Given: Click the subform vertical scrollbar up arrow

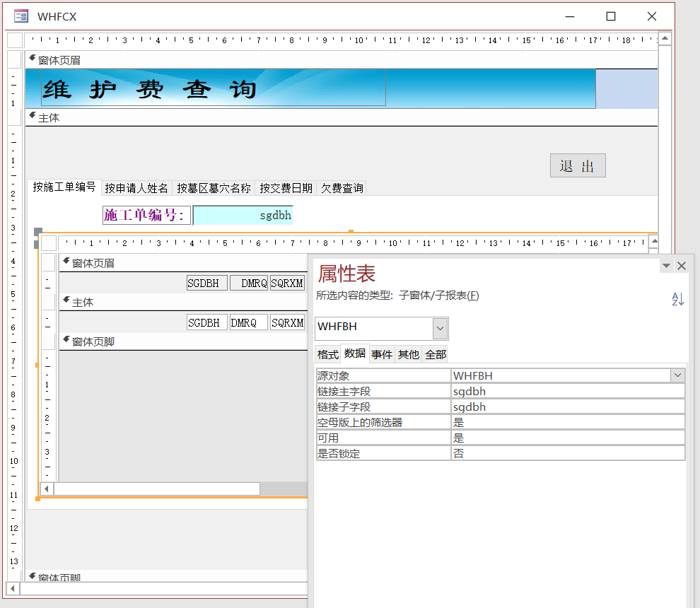Looking at the screenshot, I should [x=654, y=242].
